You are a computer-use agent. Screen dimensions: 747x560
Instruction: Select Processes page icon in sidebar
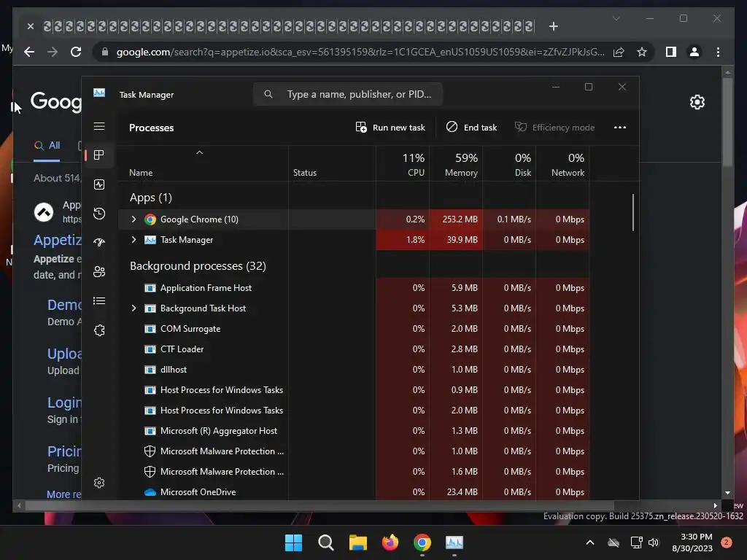pos(99,155)
